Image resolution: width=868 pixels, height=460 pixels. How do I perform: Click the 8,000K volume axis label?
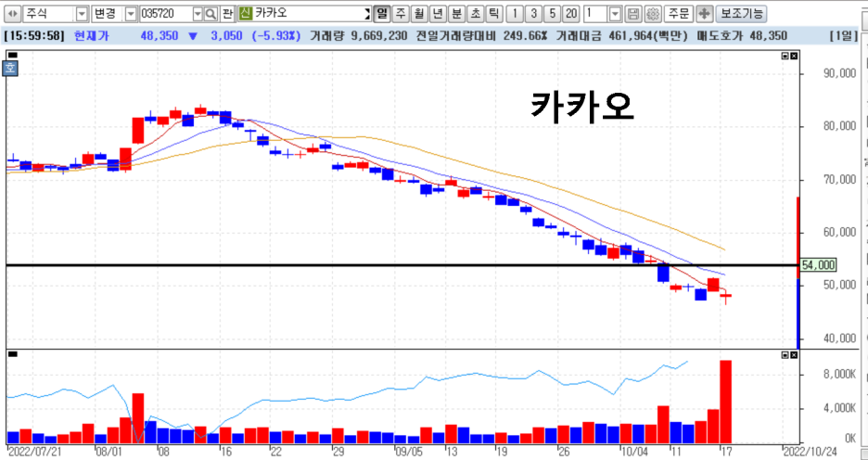[840, 375]
